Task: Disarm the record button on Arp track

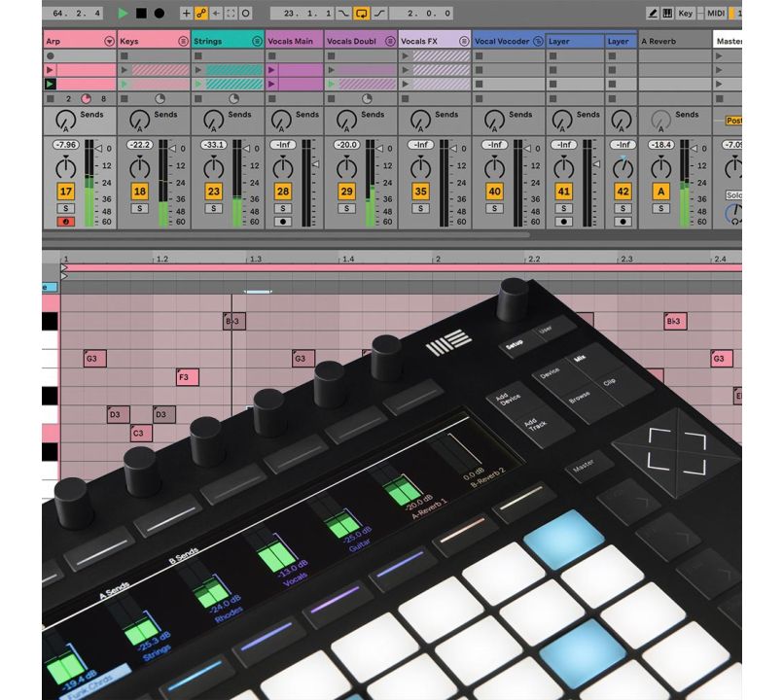Action: (66, 222)
